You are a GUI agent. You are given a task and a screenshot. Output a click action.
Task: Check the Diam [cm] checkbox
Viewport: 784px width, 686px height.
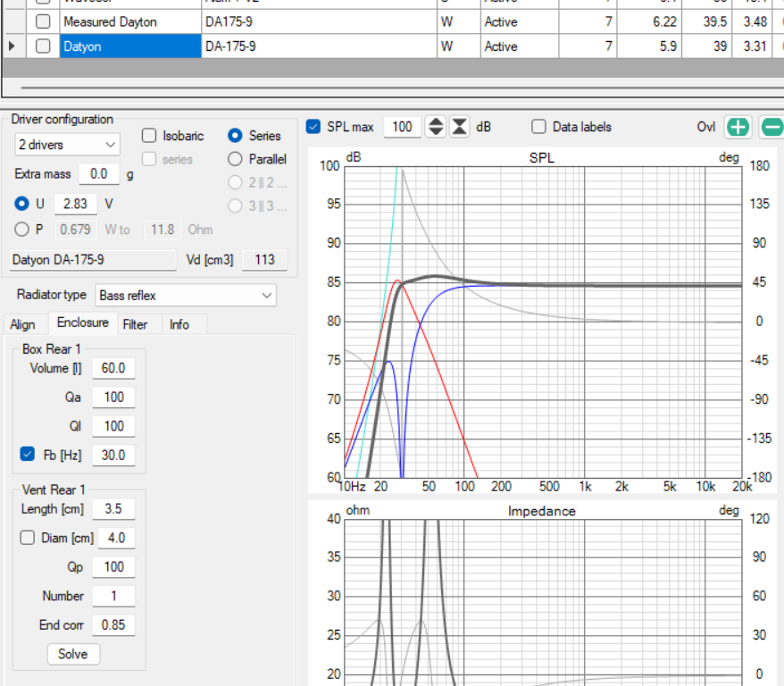(x=28, y=538)
